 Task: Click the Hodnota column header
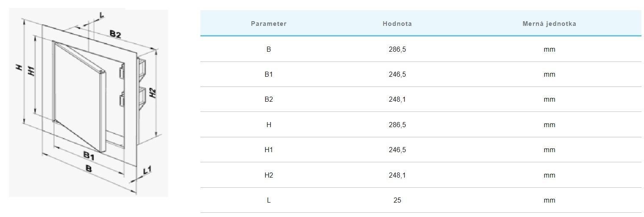pos(397,24)
